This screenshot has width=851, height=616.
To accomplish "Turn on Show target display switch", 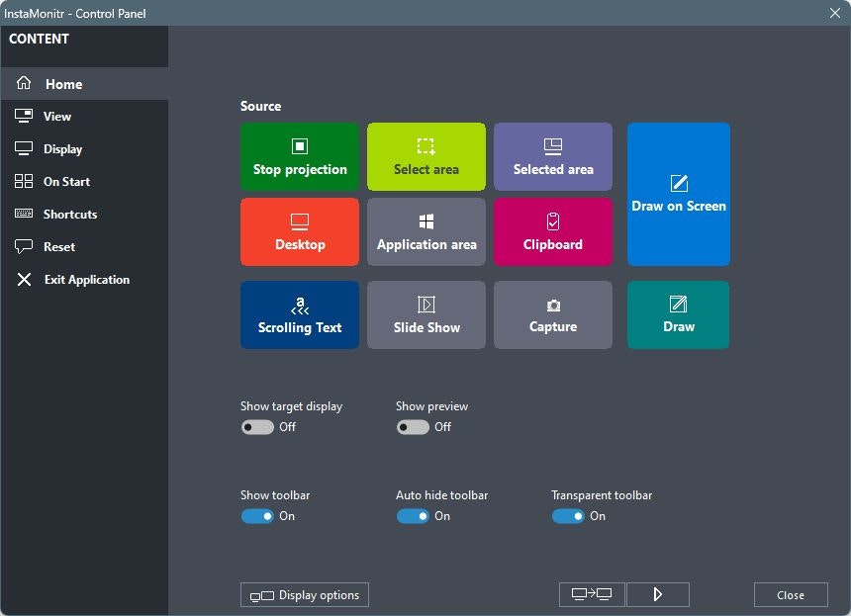I will tap(257, 427).
